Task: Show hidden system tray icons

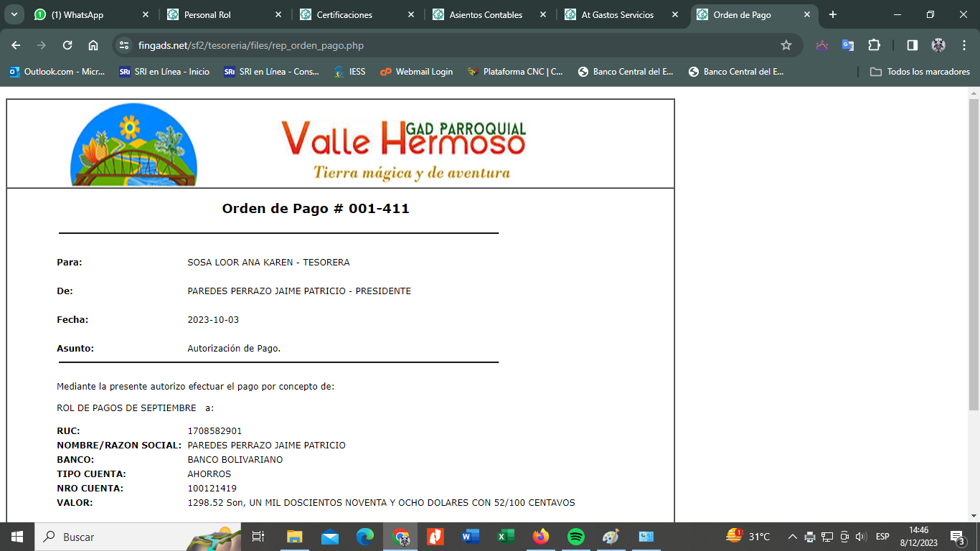Action: tap(792, 537)
